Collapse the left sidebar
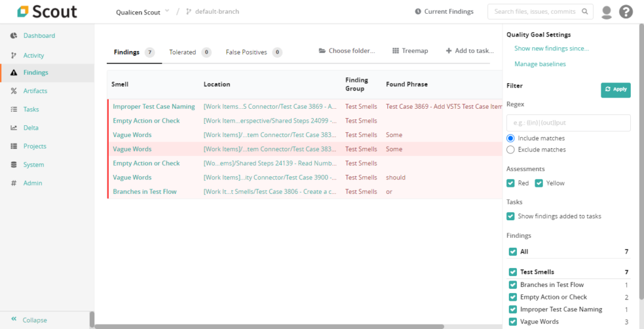Screen dimensions: 644x329 click(29, 320)
